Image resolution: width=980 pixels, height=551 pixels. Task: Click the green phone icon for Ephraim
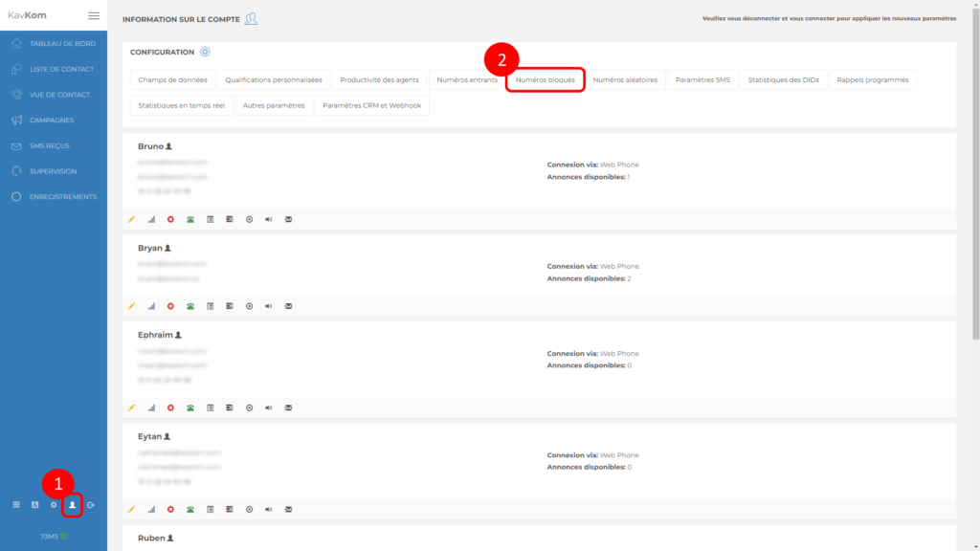(x=190, y=408)
